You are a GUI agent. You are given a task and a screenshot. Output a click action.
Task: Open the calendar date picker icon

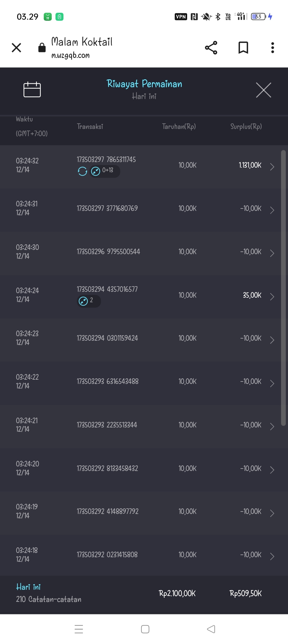tap(32, 90)
